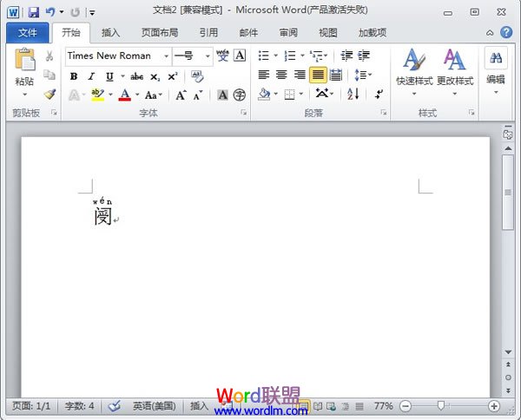Apply strikethrough formatting
The width and height of the screenshot is (521, 420).
click(136, 76)
